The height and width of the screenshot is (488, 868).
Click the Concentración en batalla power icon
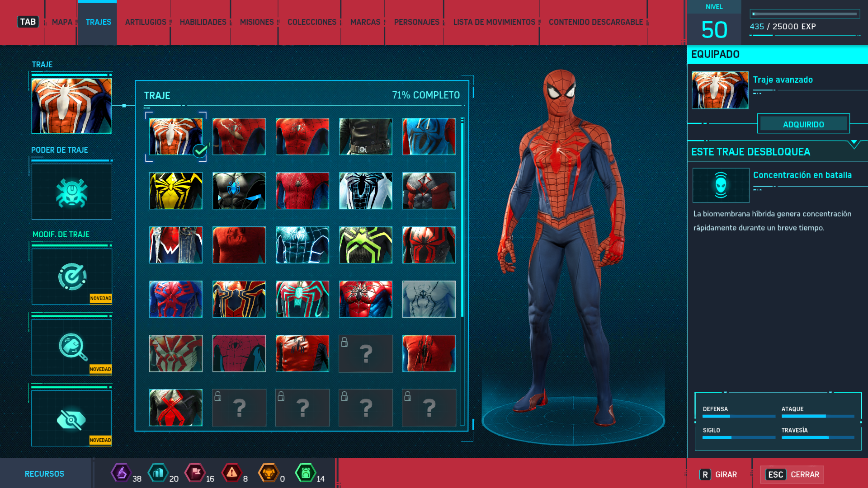pos(721,185)
